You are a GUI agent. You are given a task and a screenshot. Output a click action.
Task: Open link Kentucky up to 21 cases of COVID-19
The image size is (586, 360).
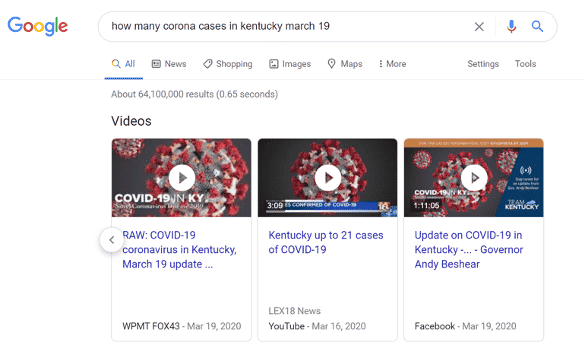[x=326, y=242]
